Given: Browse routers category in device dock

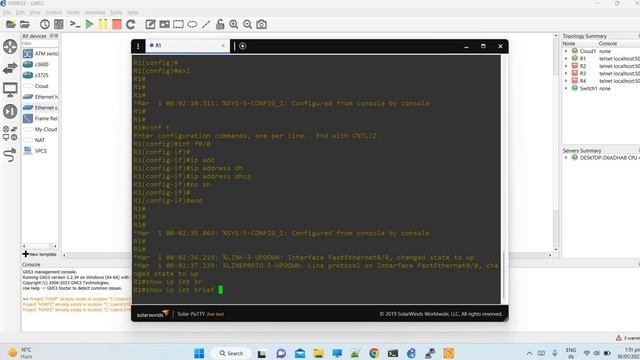Looking at the screenshot, I should pyautogui.click(x=10, y=47).
